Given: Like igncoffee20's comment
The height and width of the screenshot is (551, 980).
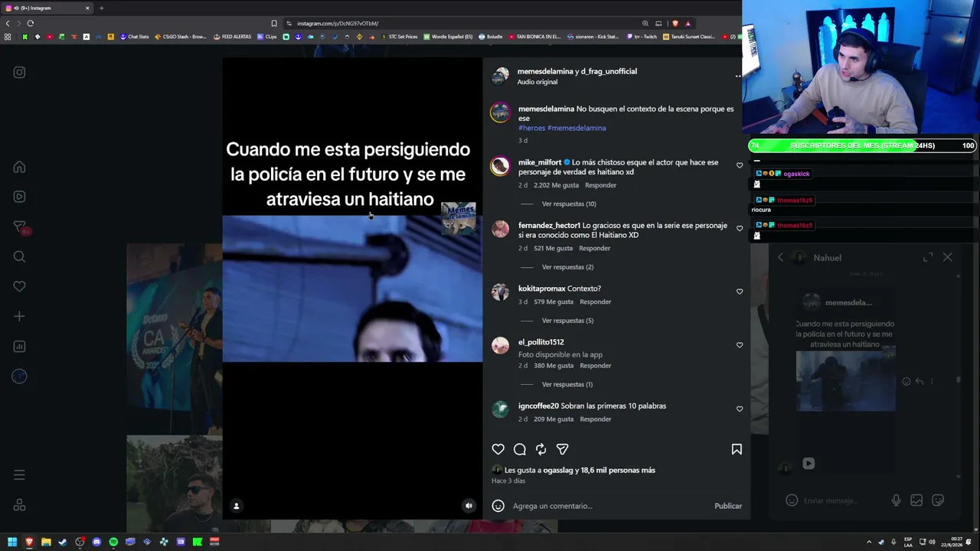Looking at the screenshot, I should [740, 409].
